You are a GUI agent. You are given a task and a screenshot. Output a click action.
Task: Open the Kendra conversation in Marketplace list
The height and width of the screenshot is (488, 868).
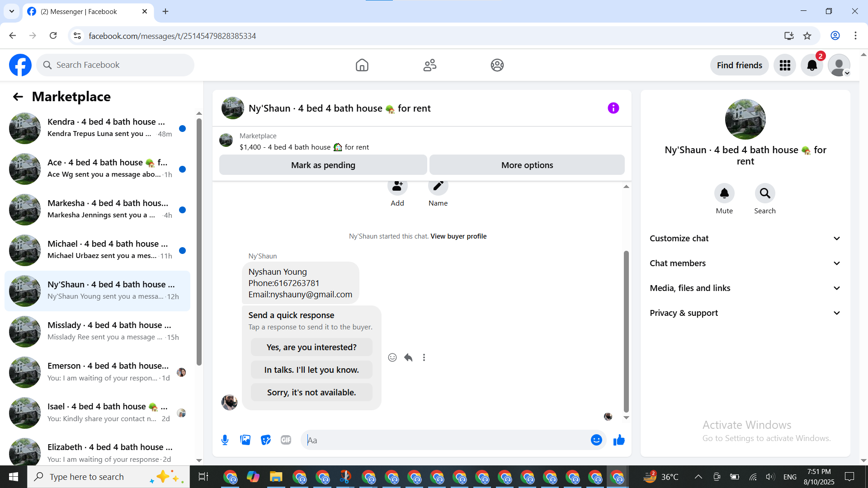[x=97, y=128]
